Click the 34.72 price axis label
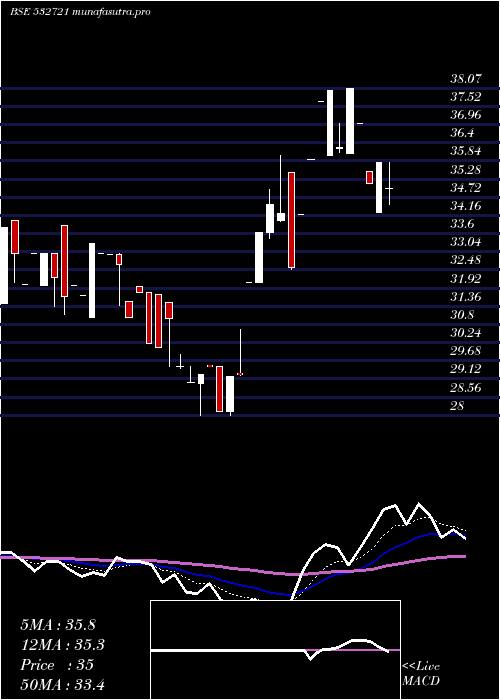 [x=466, y=188]
